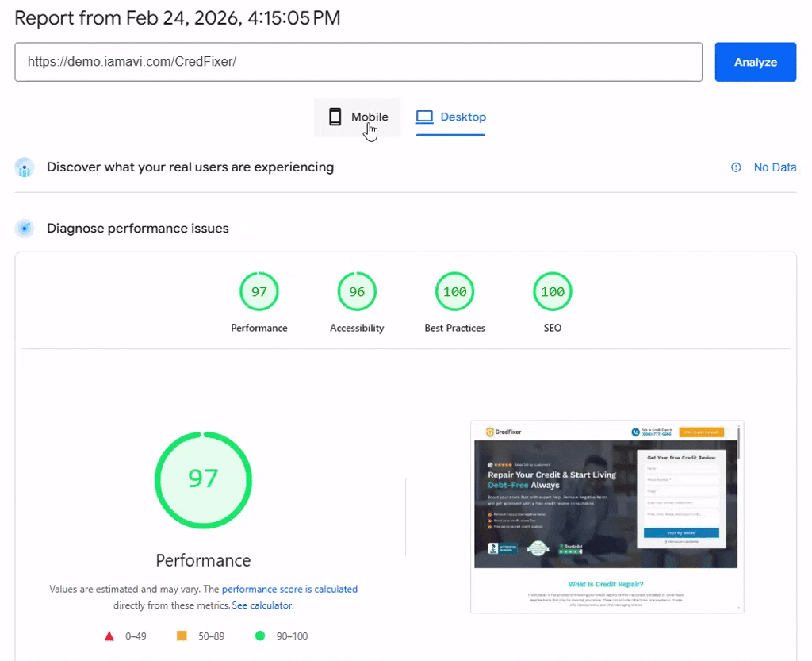Viewport: 812px width, 661px height.
Task: Open the 'See calculator' link
Action: point(262,605)
